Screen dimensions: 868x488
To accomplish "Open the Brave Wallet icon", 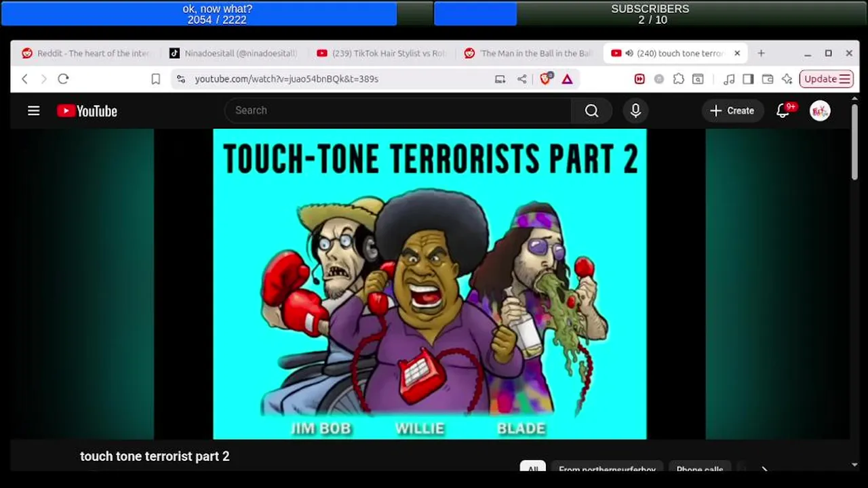I will (x=768, y=79).
